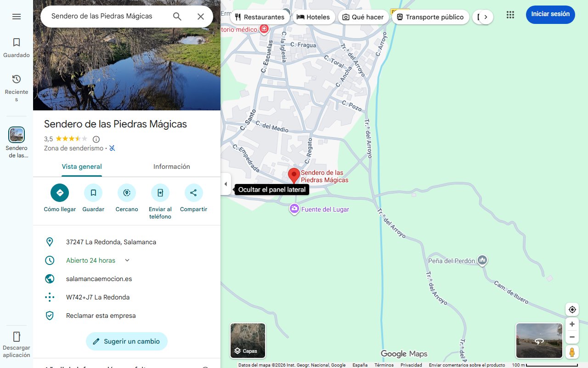Open the salamancaemocion.es website link
Screen dimensions: 588x368
click(98, 278)
